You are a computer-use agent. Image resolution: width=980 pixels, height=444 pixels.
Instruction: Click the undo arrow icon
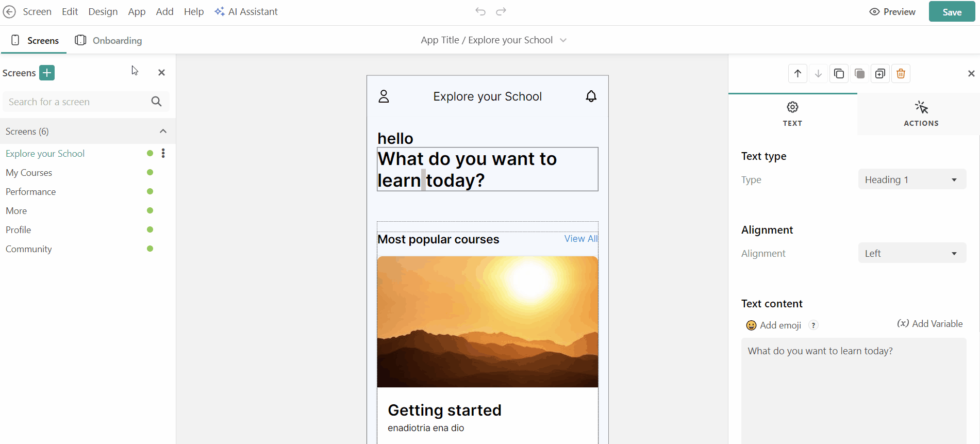click(x=480, y=11)
